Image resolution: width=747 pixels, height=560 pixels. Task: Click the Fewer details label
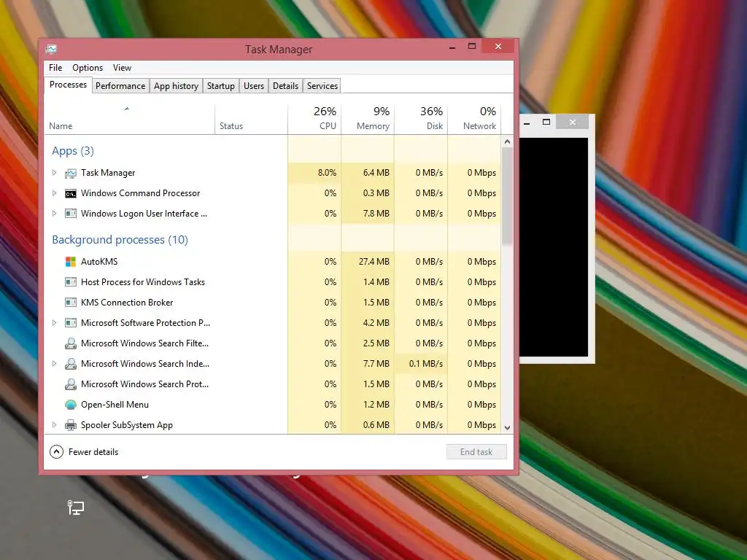coord(93,452)
